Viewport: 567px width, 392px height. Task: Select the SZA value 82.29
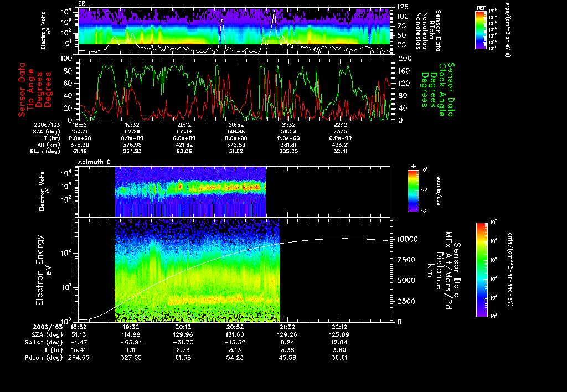tap(132, 132)
